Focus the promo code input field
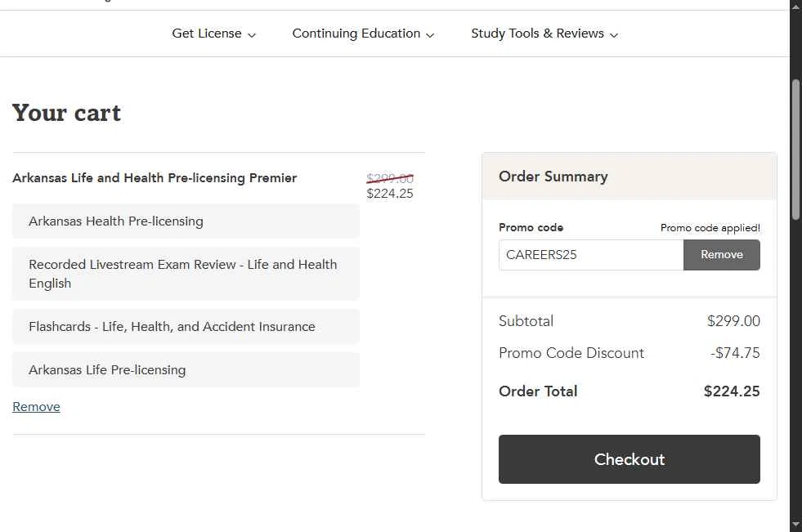 tap(591, 255)
